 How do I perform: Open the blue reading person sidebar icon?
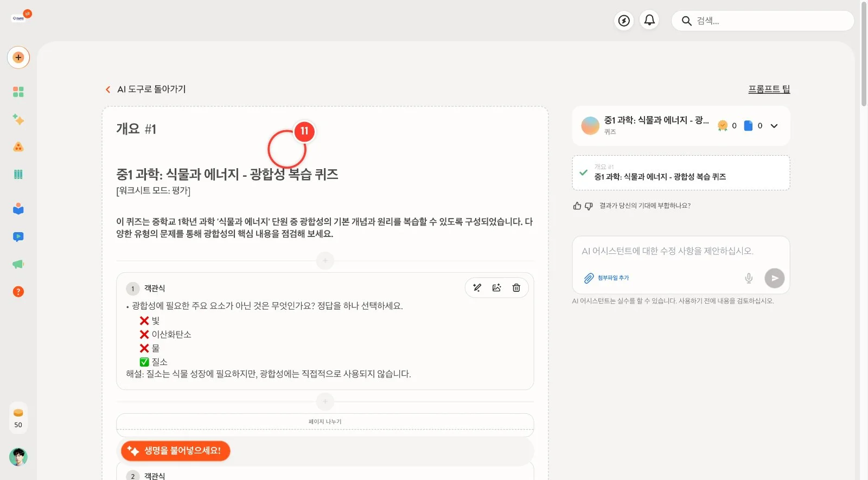18,209
